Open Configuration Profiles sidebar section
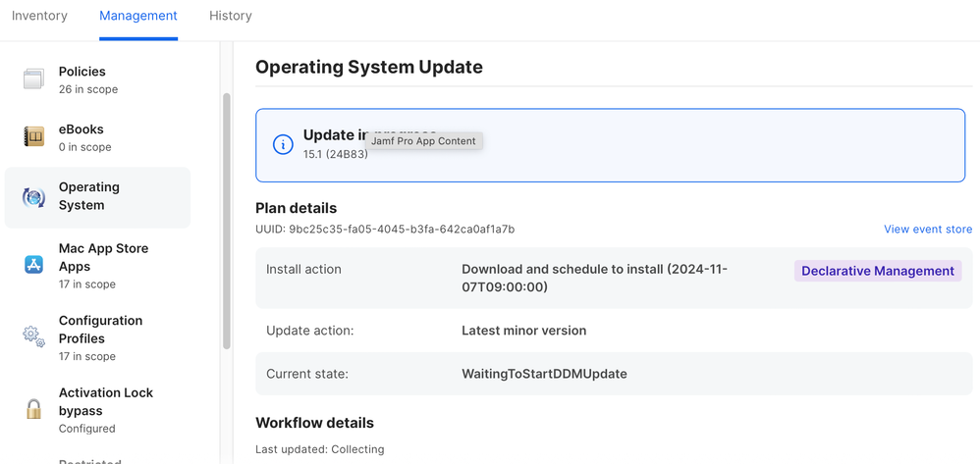Viewport: 980px width, 464px height. [97, 337]
